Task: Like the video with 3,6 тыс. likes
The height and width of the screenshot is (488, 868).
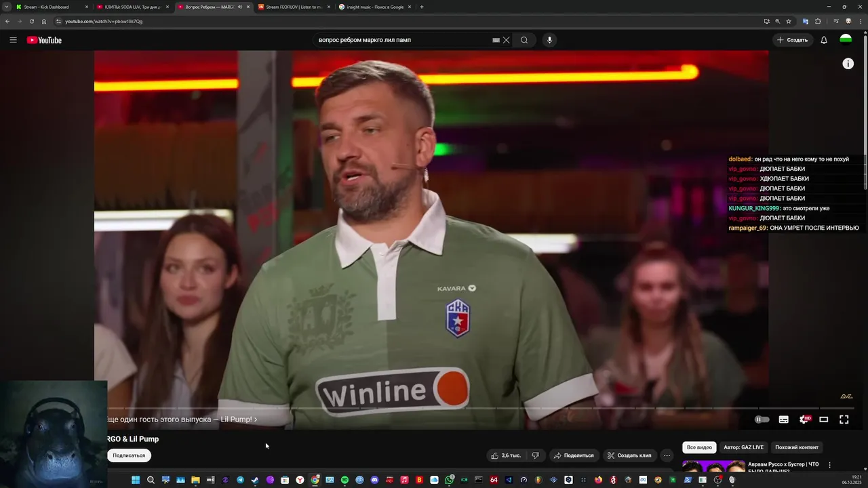Action: coord(506,455)
